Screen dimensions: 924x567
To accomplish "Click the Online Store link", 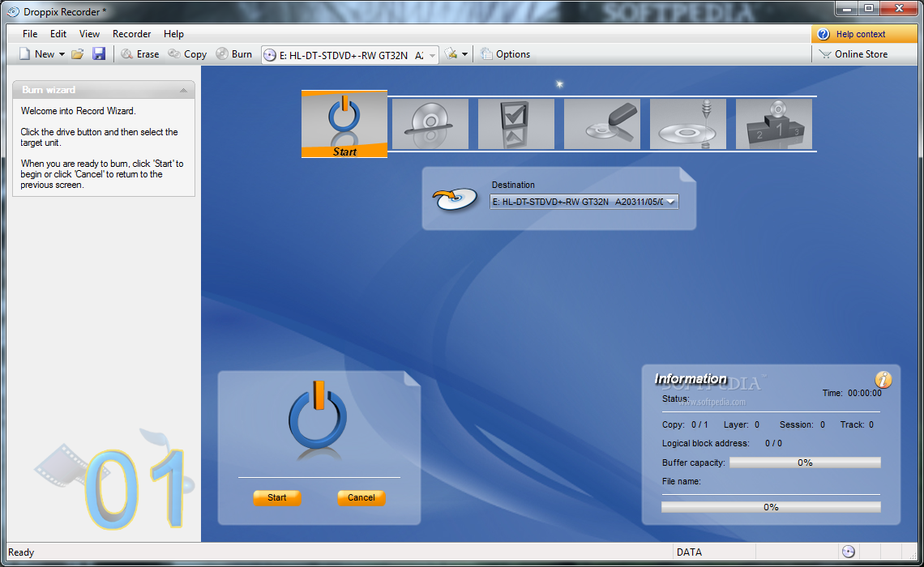I will 861,54.
